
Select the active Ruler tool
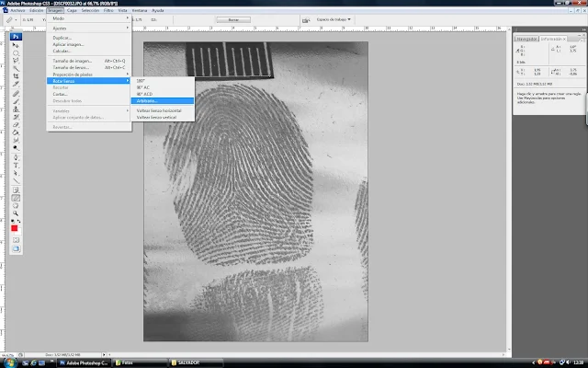pos(16,199)
